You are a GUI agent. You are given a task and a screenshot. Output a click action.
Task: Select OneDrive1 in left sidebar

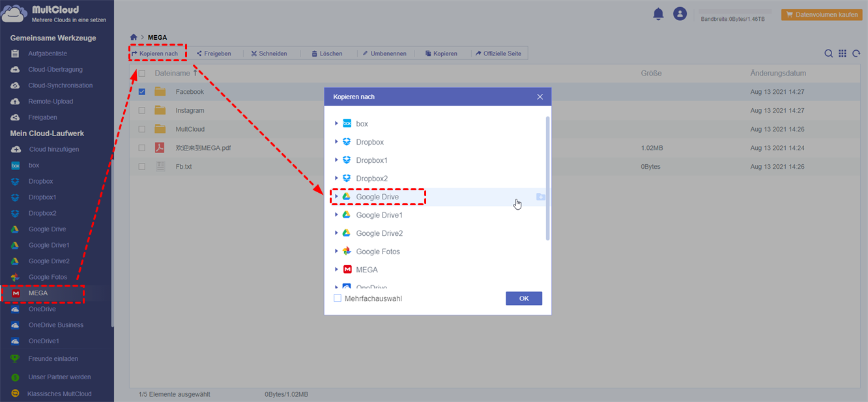click(x=44, y=341)
